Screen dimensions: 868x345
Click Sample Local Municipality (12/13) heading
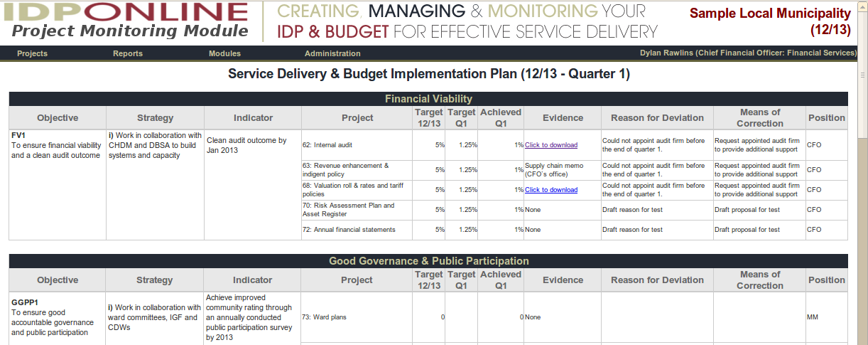(770, 21)
